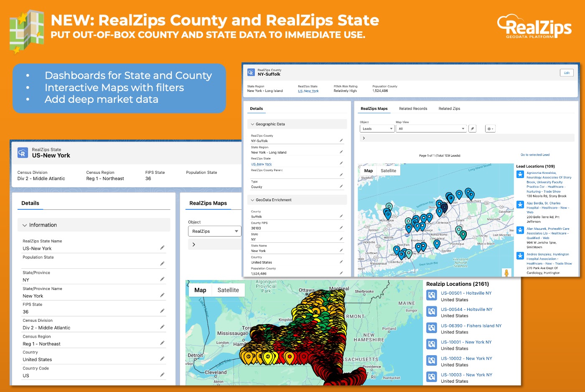The width and height of the screenshot is (585, 392).
Task: Switch to the Related Zips tab
Action: tap(449, 109)
